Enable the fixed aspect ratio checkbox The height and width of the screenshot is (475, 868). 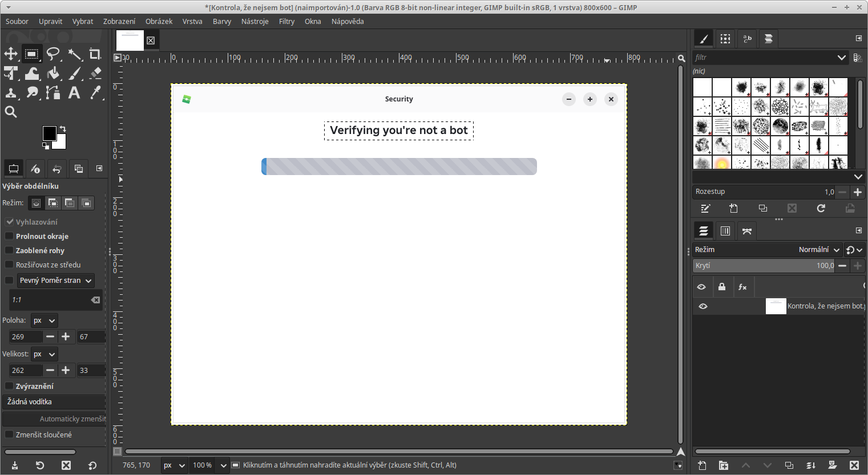(9, 281)
